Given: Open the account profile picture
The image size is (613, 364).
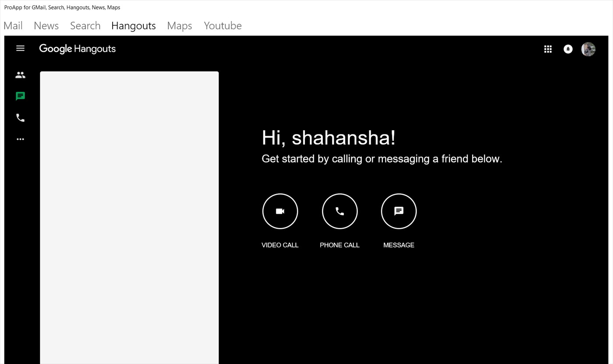Looking at the screenshot, I should tap(588, 49).
